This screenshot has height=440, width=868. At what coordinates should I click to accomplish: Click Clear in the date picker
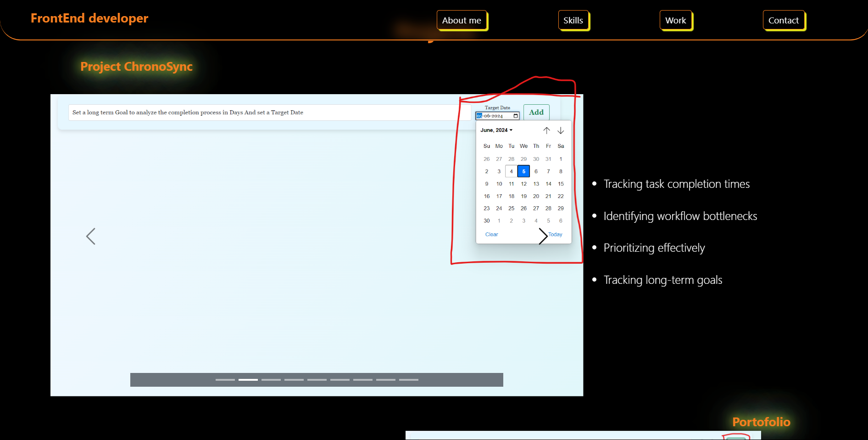(491, 234)
